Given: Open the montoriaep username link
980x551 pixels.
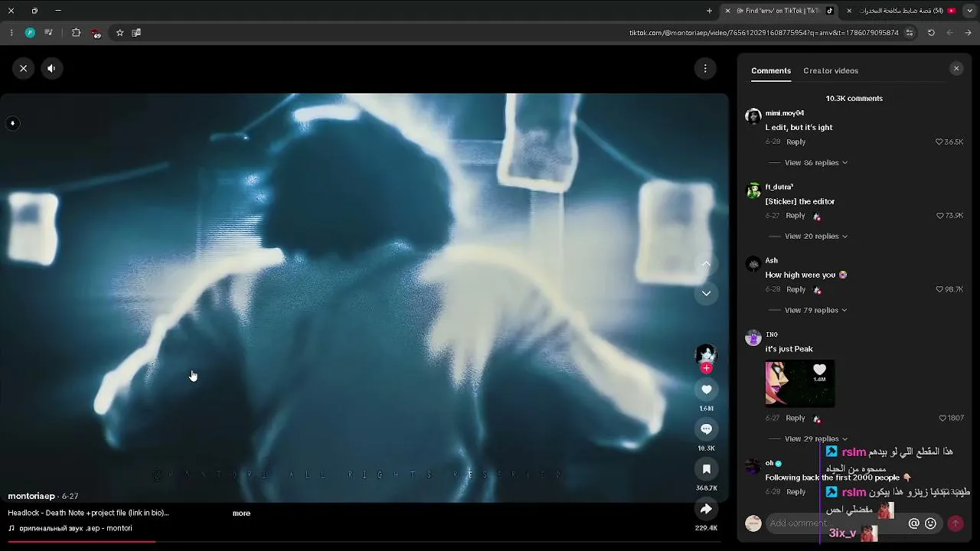Looking at the screenshot, I should 31,496.
